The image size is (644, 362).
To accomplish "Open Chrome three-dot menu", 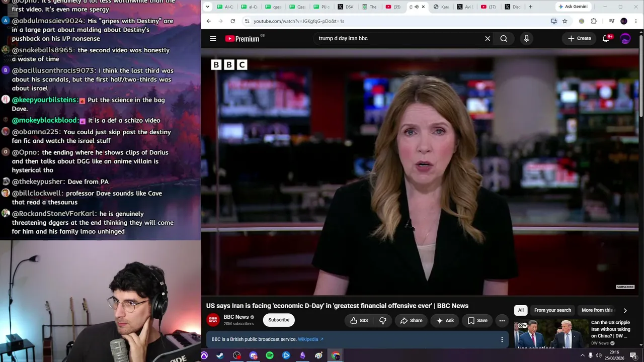I will [636, 21].
